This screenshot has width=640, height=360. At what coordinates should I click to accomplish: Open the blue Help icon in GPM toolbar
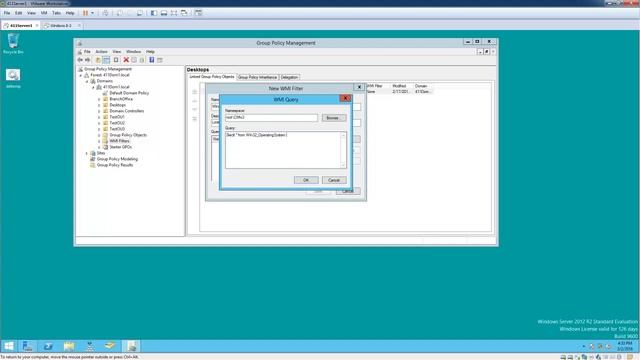click(x=151, y=60)
